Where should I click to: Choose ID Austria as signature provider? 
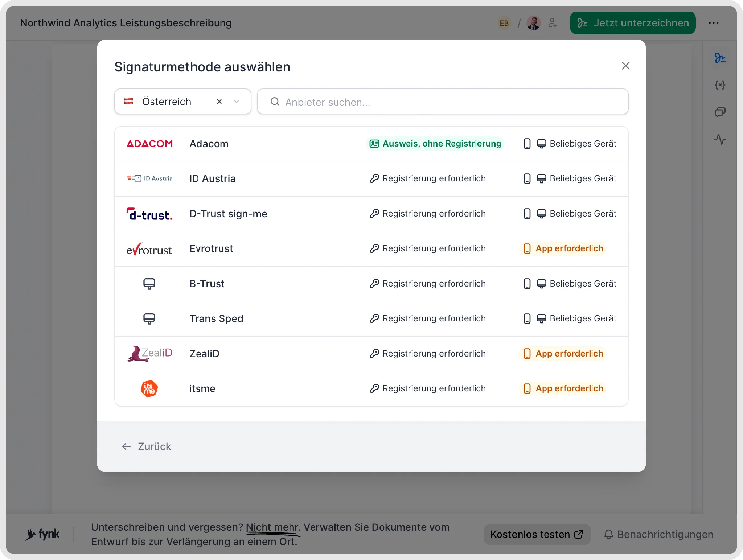pyautogui.click(x=371, y=178)
